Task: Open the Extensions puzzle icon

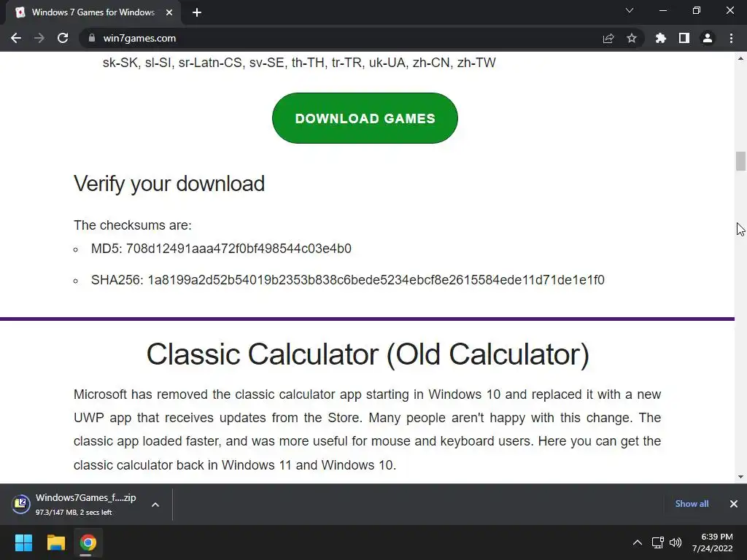Action: point(661,38)
